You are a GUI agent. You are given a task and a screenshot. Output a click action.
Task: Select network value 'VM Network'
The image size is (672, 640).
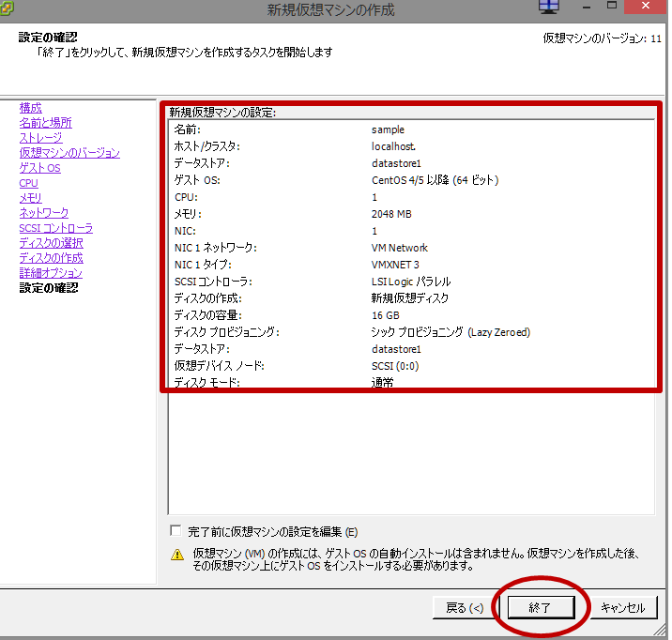400,248
